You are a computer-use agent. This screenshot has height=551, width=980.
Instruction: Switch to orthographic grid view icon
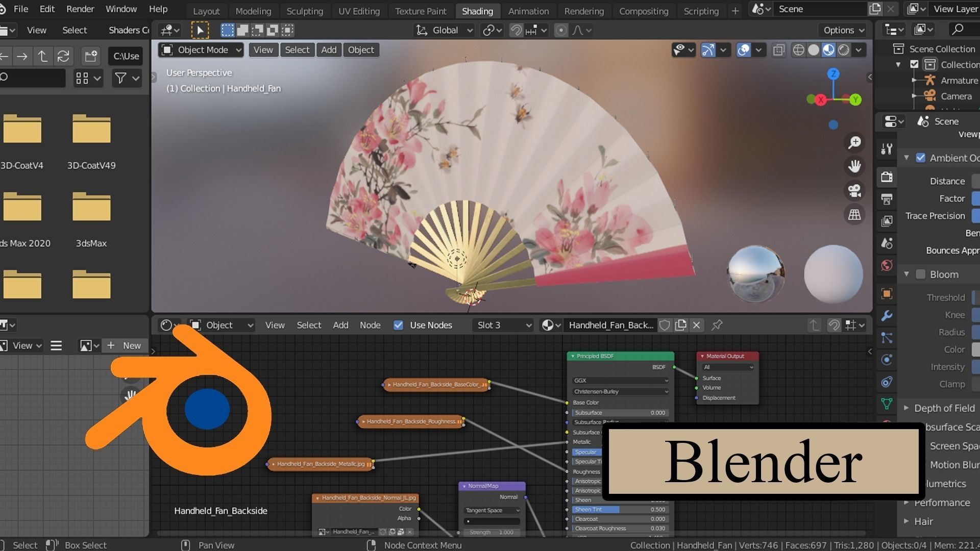(854, 215)
